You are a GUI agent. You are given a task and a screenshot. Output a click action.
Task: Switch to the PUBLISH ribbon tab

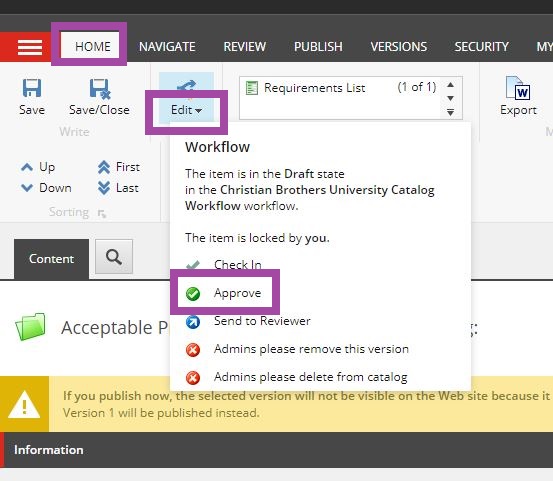tap(318, 47)
